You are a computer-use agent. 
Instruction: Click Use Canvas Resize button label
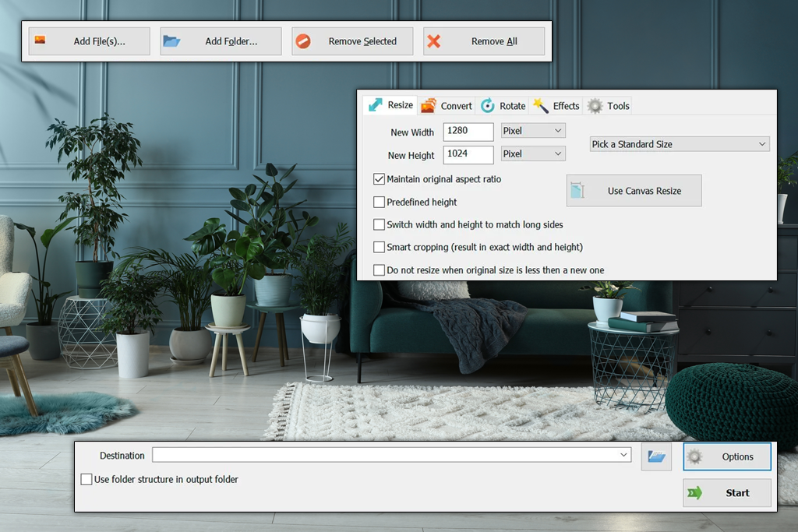pyautogui.click(x=644, y=191)
